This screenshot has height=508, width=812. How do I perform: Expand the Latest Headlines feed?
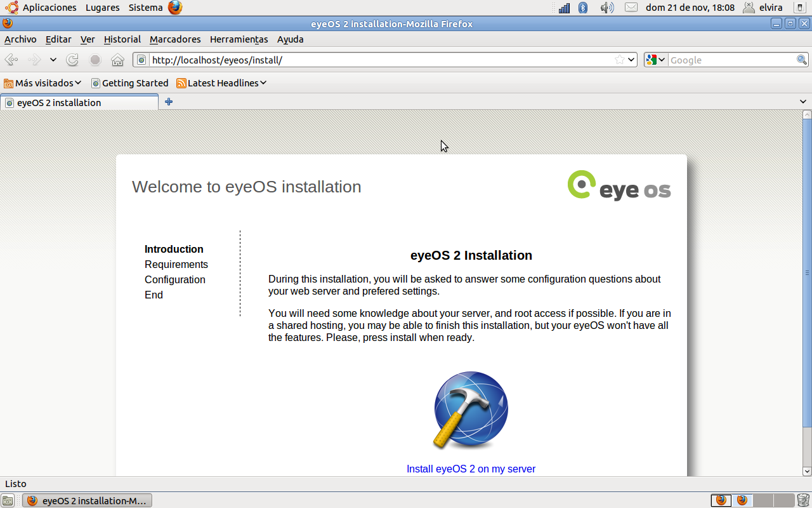[221, 83]
